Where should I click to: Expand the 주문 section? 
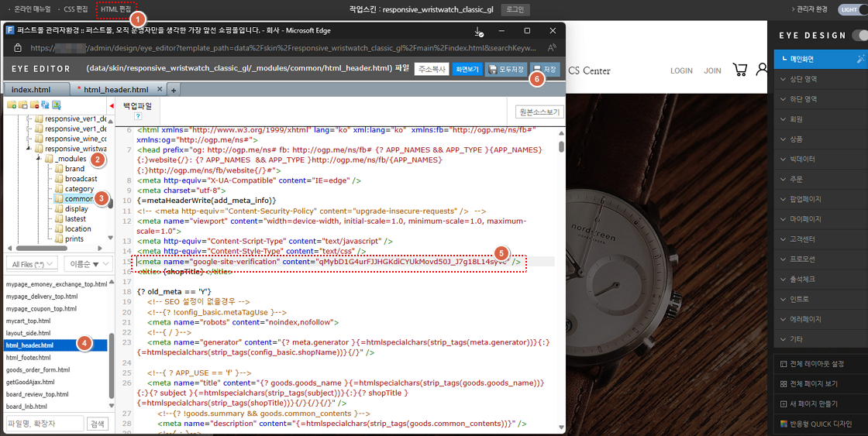click(x=821, y=179)
